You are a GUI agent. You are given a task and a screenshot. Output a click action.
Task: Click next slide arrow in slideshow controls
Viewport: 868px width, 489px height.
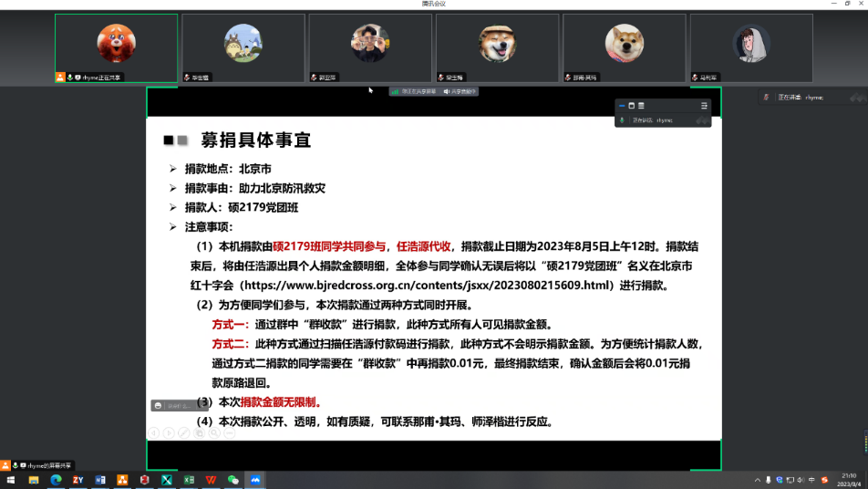click(169, 432)
